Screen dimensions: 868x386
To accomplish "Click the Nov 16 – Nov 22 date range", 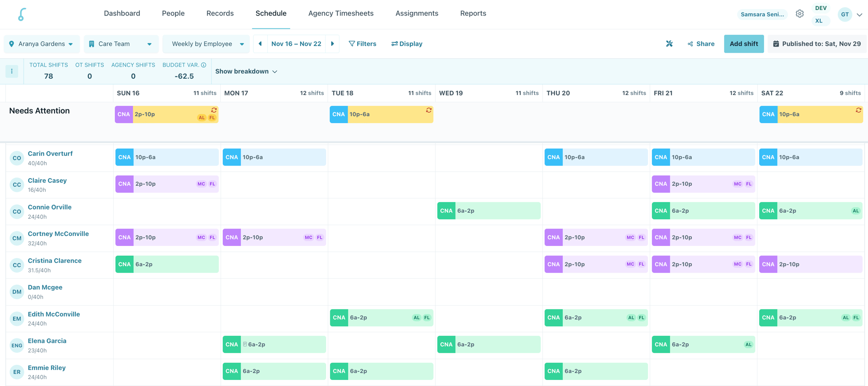I will (x=296, y=44).
